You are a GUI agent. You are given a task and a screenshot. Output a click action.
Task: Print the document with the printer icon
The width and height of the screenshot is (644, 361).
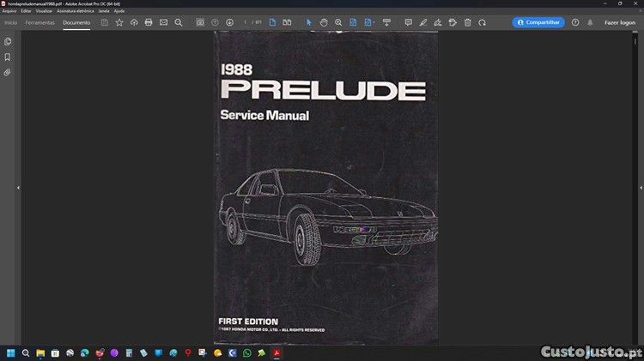point(149,22)
